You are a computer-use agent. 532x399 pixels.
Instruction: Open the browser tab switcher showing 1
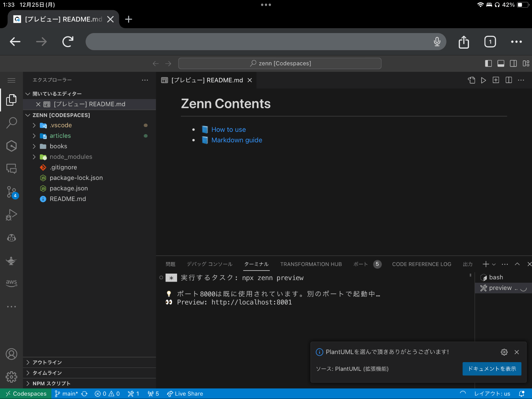click(490, 42)
